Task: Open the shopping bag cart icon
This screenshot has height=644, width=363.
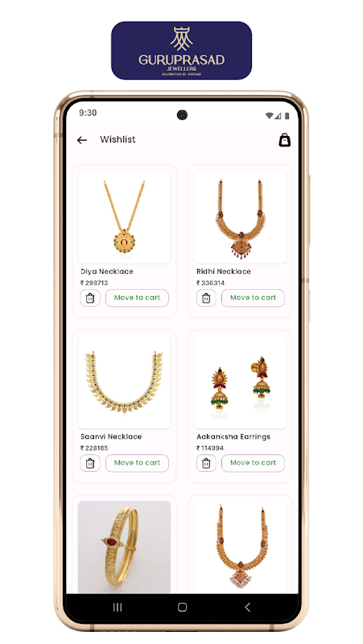Action: click(x=285, y=140)
